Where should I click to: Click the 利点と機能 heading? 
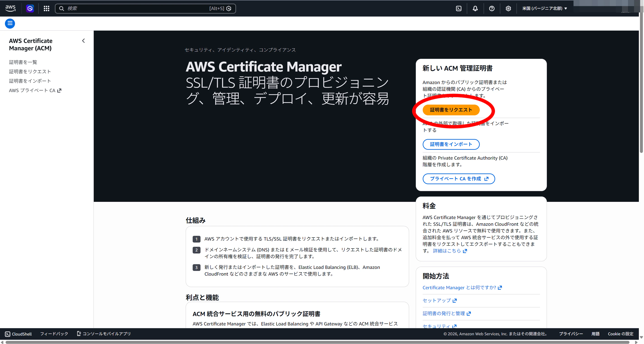202,298
